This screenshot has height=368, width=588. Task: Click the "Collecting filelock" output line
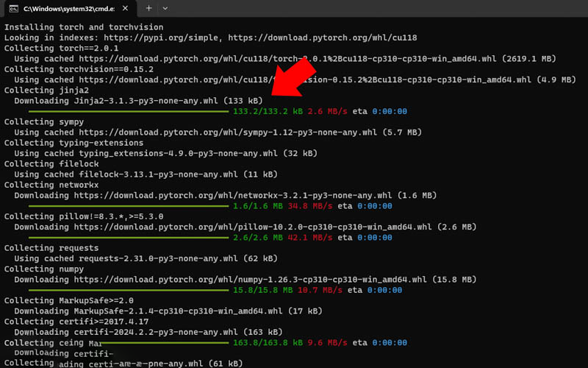tap(46, 164)
